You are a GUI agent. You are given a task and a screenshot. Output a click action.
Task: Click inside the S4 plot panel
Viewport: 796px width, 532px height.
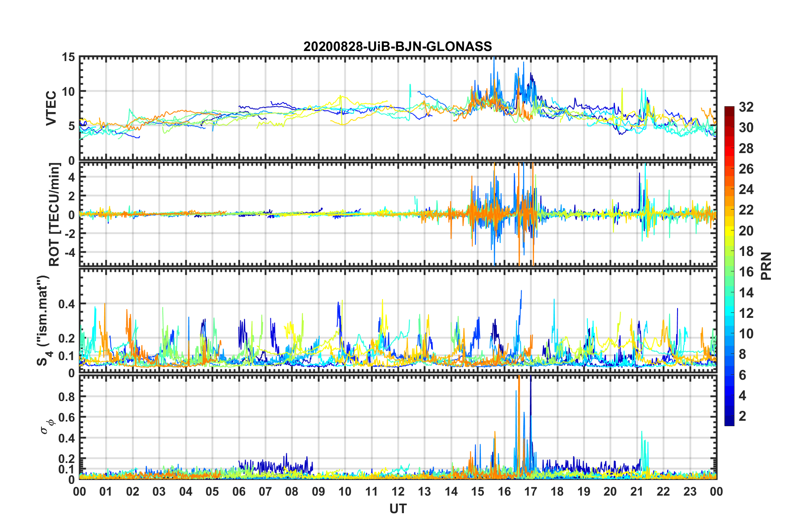[398, 320]
